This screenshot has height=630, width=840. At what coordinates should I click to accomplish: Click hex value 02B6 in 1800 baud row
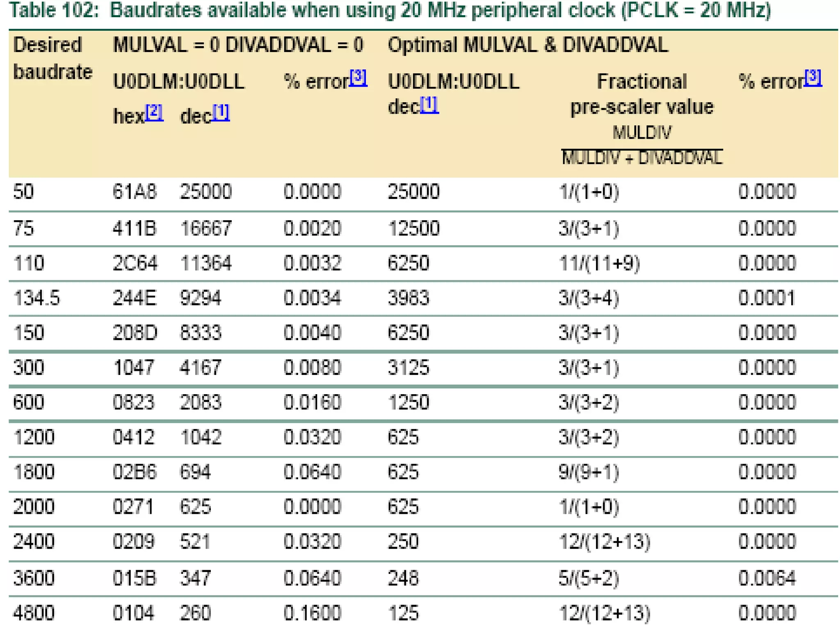[x=135, y=472]
